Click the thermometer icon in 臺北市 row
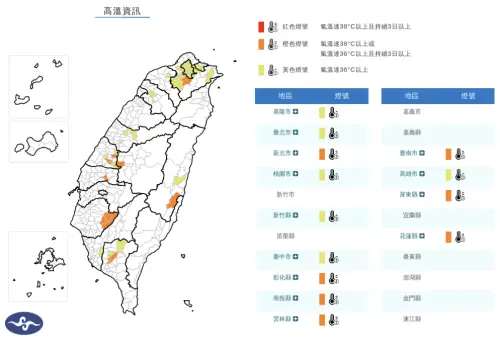The height and width of the screenshot is (361, 500). tap(334, 133)
